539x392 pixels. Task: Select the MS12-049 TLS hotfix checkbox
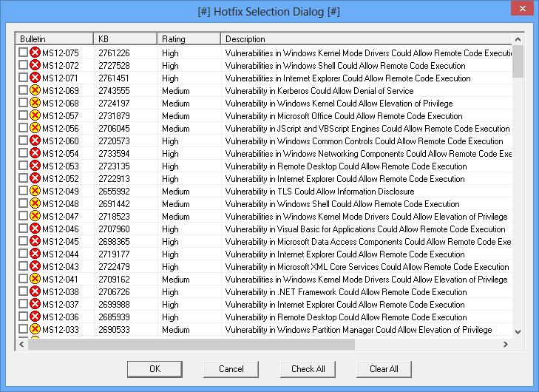pos(23,191)
